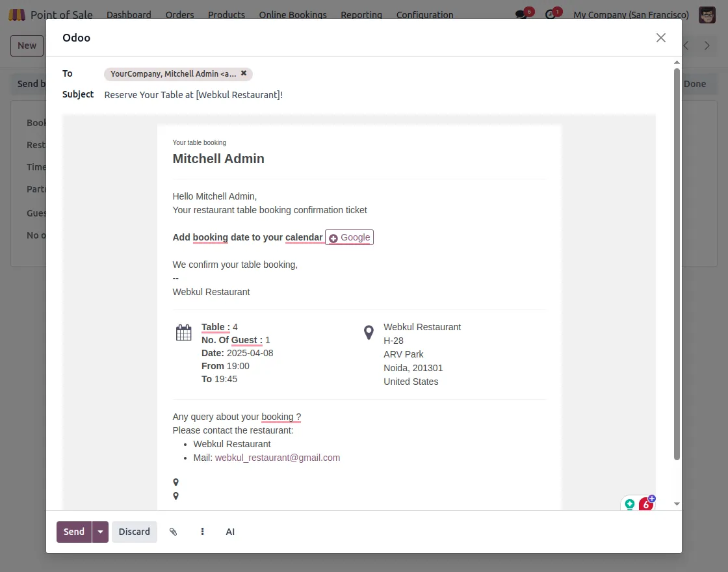Click the paperclip to attach a file
Image resolution: width=728 pixels, height=572 pixels.
pos(173,532)
